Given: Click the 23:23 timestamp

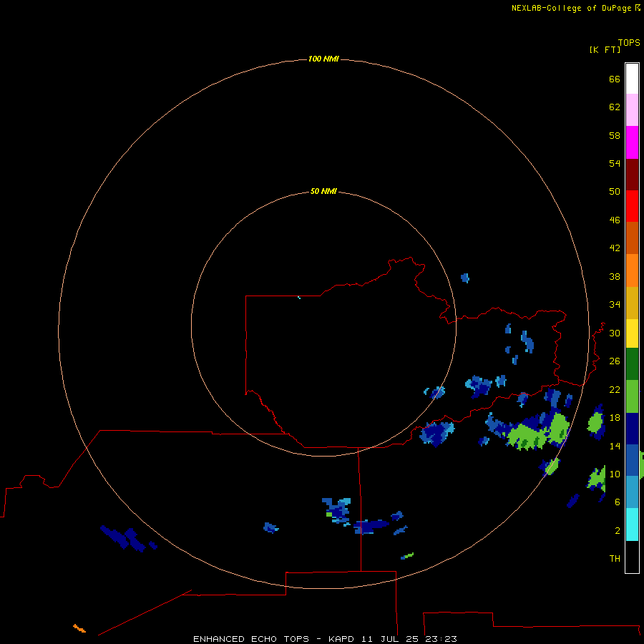Looking at the screenshot, I should (x=442, y=639).
